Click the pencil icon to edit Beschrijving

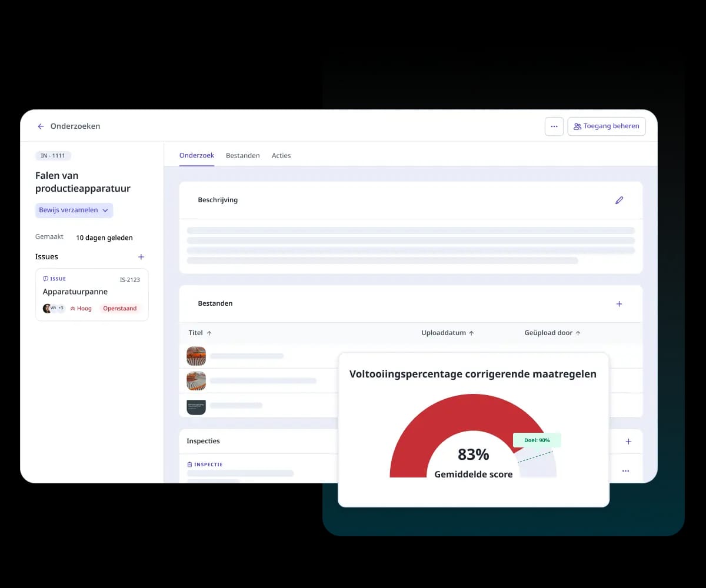pos(619,201)
